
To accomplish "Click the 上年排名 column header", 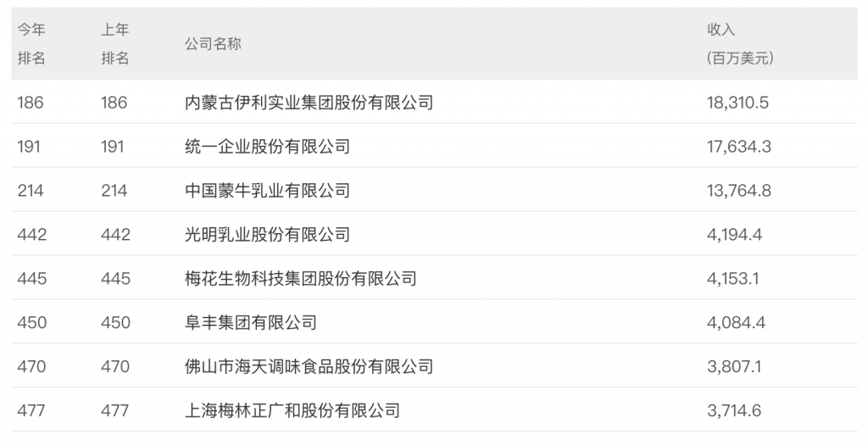I will pos(114,44).
